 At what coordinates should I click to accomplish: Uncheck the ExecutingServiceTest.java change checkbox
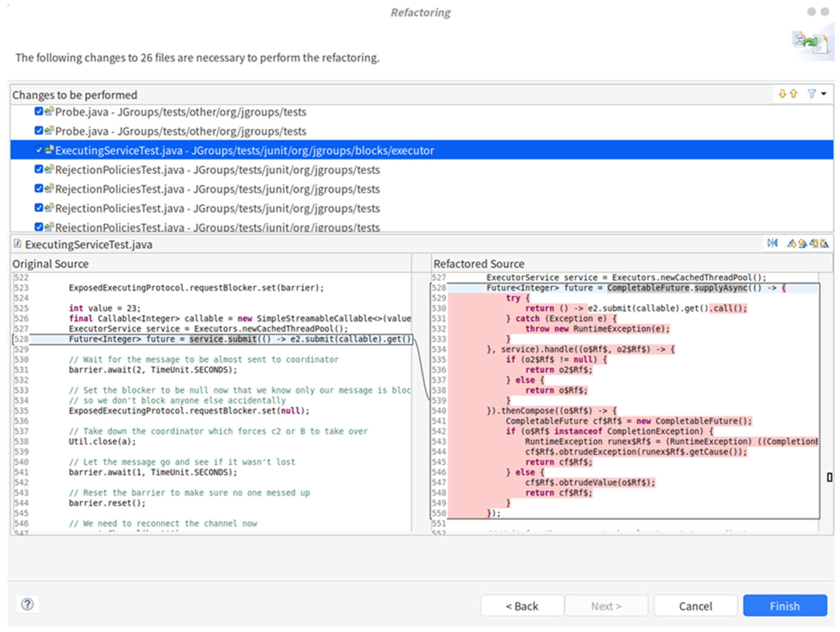click(39, 150)
